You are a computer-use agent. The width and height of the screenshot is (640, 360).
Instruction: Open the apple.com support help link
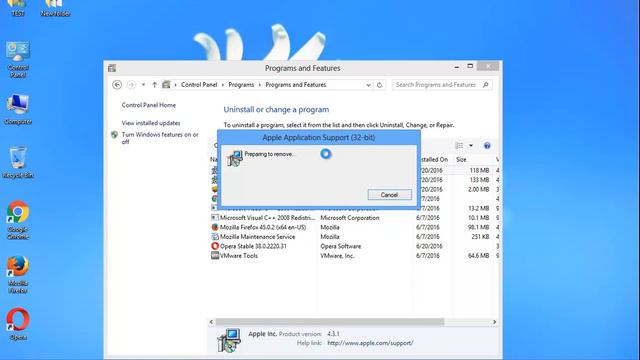(x=370, y=343)
